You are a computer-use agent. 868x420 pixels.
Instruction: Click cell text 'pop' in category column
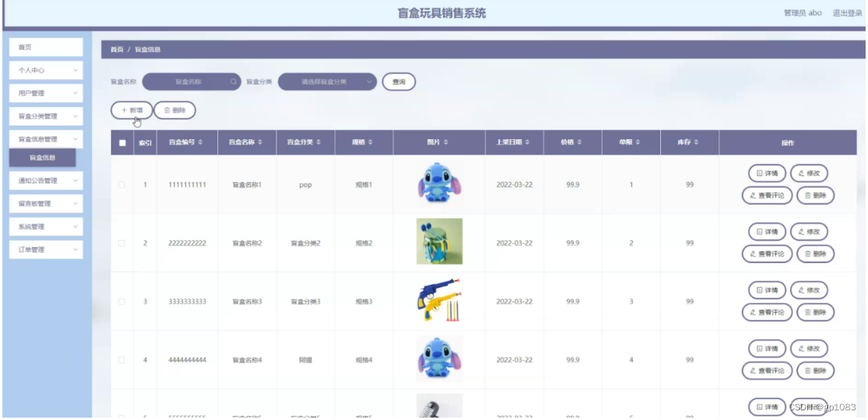[305, 185]
